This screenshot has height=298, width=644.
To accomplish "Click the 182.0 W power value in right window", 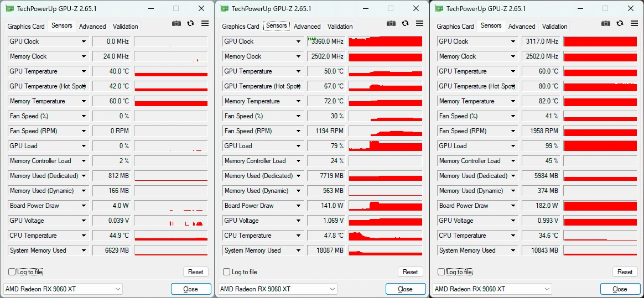I will pyautogui.click(x=540, y=206).
